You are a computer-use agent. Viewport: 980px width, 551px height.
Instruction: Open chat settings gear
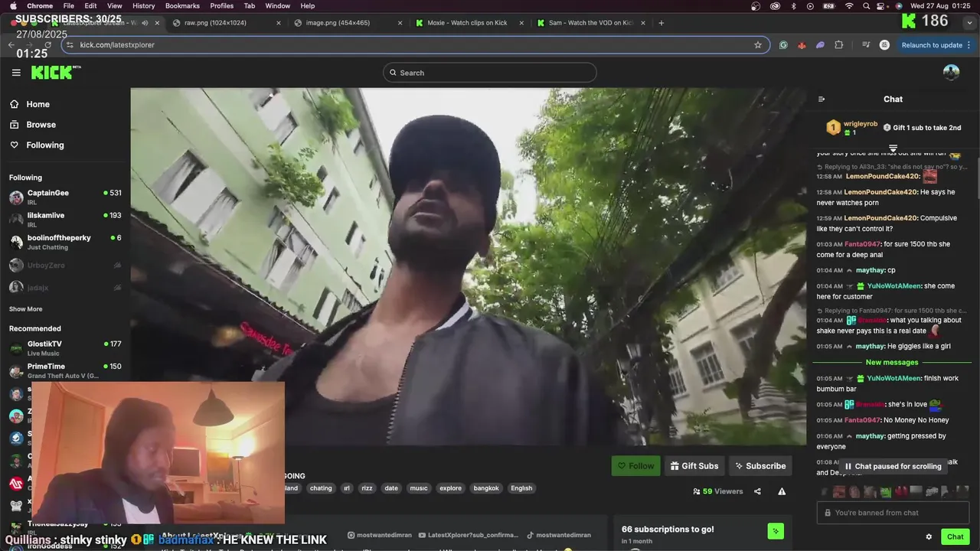coord(929,536)
